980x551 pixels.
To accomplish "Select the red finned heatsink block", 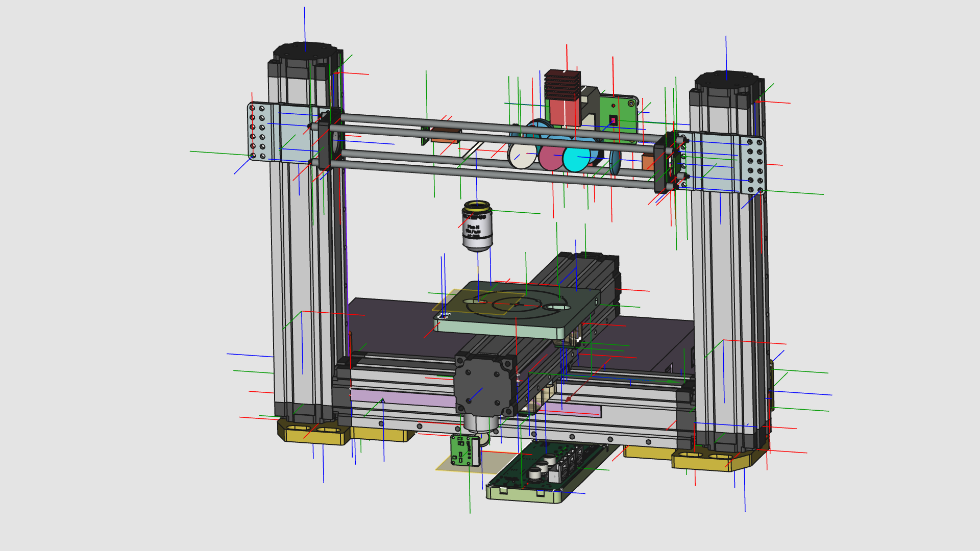I will (561, 98).
